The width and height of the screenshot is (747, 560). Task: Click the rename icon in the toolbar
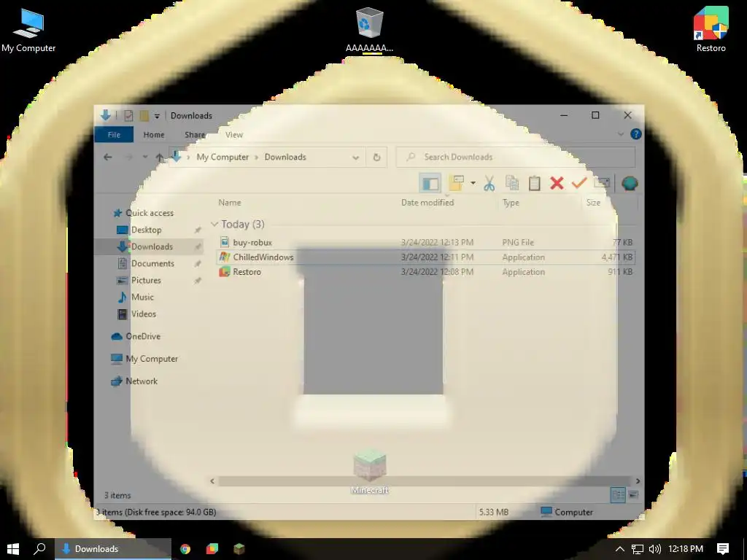602,183
